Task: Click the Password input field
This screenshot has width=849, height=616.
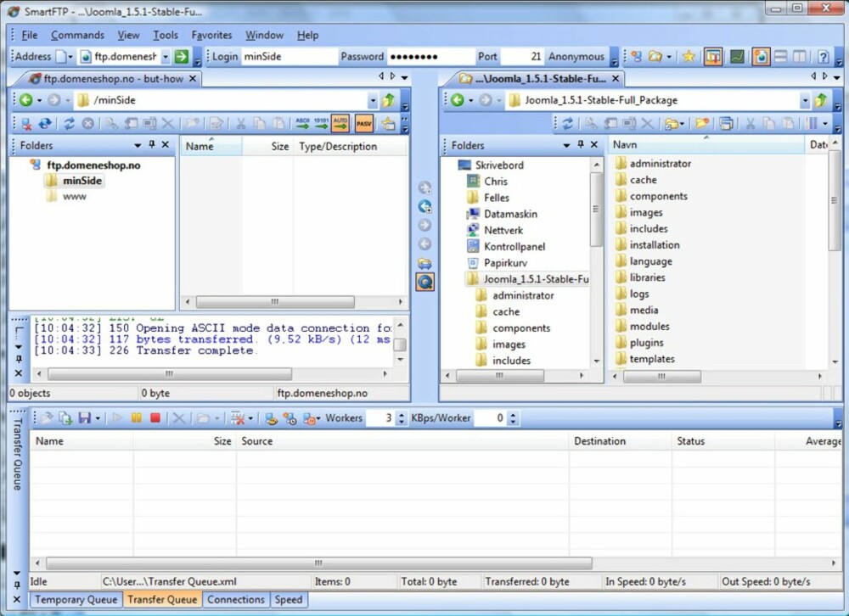Action: coord(430,56)
